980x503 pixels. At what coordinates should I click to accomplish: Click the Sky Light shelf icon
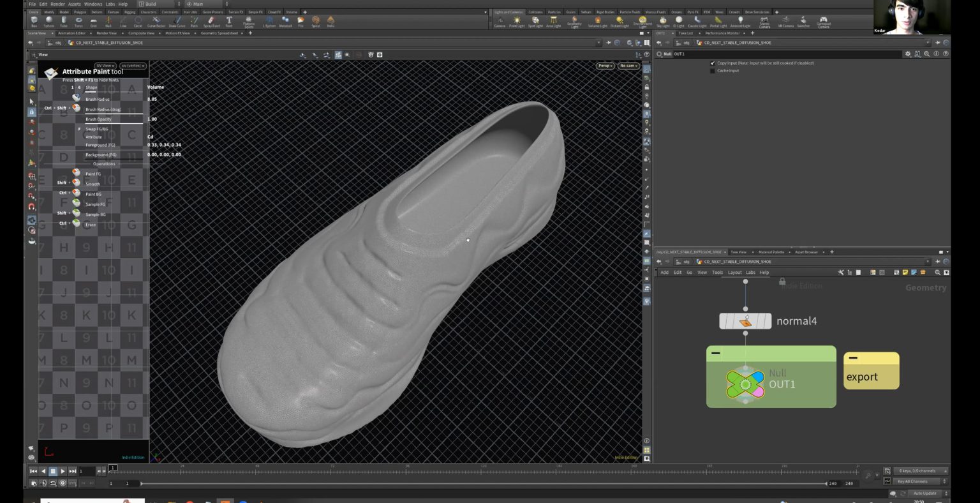[663, 21]
